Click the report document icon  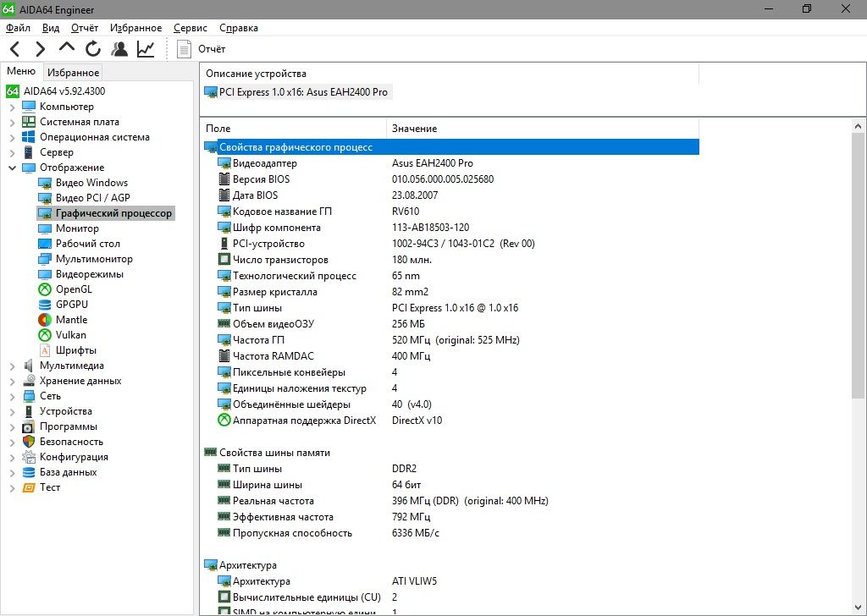[184, 49]
